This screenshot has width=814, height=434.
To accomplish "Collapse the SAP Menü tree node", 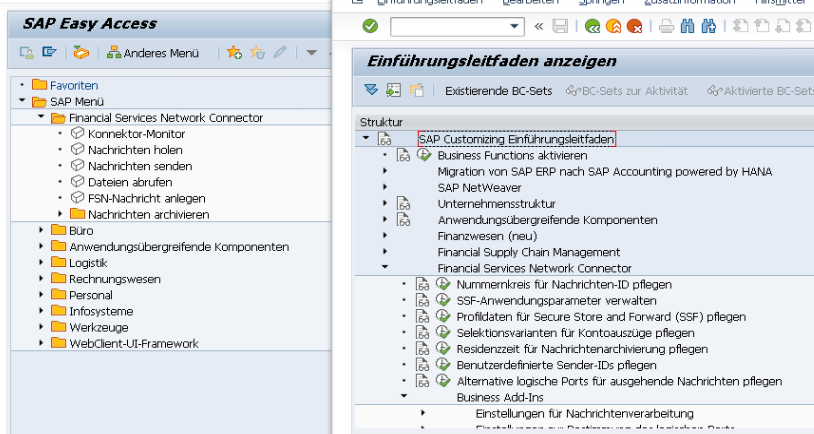I will [x=22, y=102].
